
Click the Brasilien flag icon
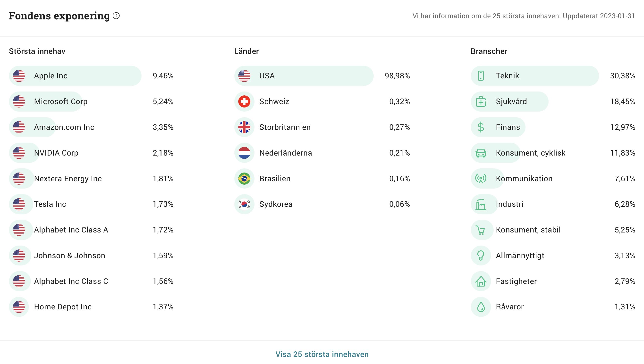click(x=244, y=179)
